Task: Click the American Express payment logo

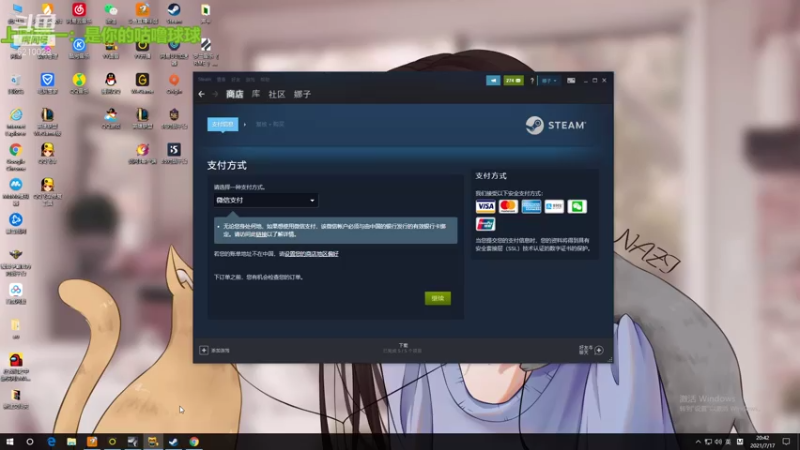Action: [531, 206]
